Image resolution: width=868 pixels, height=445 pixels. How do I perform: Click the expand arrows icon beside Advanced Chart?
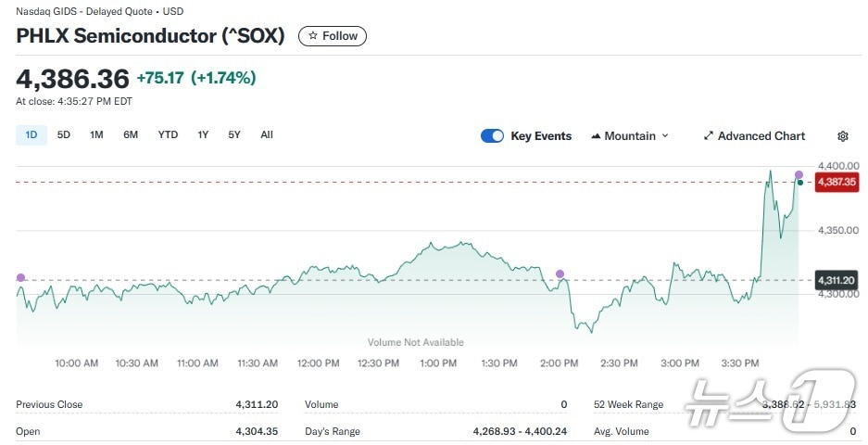coord(709,136)
